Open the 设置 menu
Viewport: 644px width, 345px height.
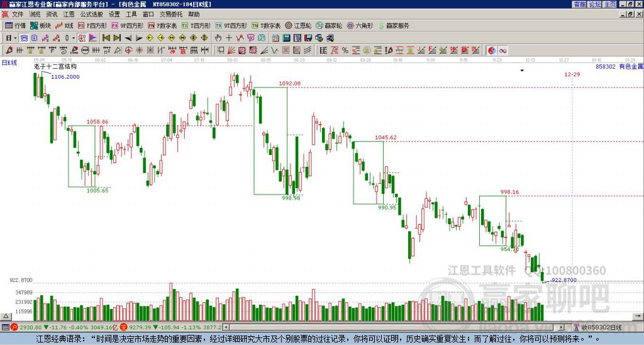coord(114,14)
